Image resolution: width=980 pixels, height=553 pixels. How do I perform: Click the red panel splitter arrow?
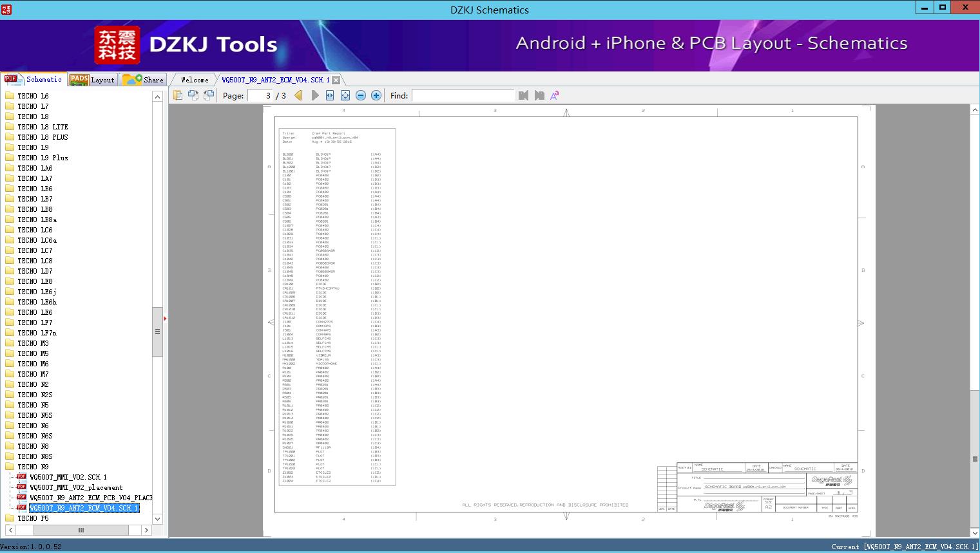point(165,318)
